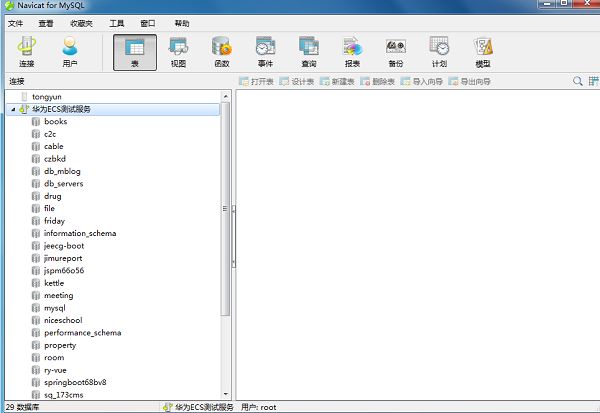Select the springboot68bv8 database

[x=75, y=382]
